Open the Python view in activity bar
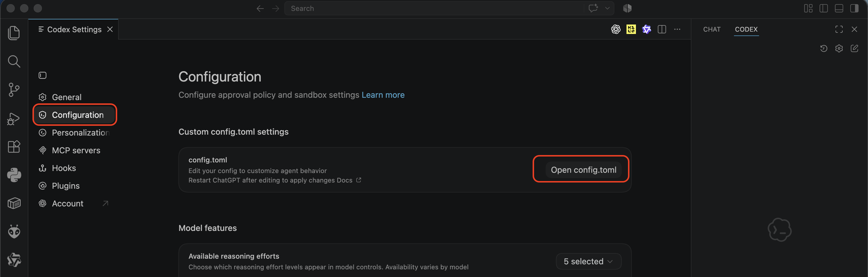868x277 pixels. pyautogui.click(x=14, y=175)
